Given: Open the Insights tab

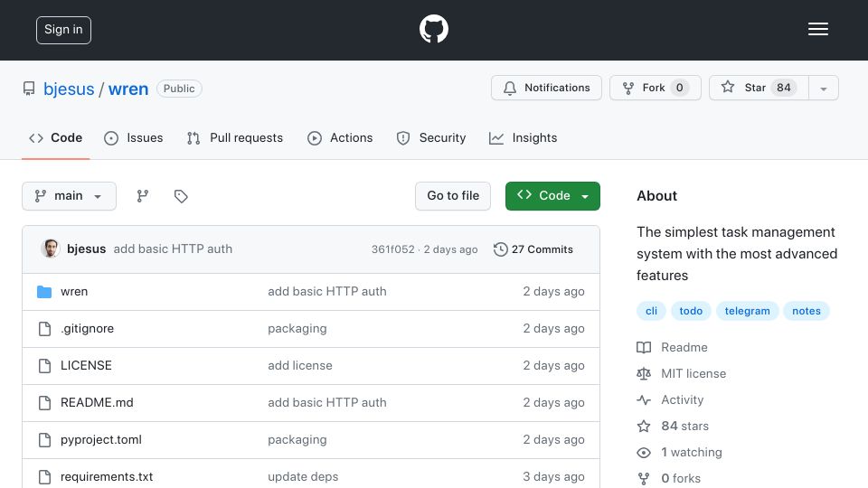Looking at the screenshot, I should pyautogui.click(x=524, y=137).
